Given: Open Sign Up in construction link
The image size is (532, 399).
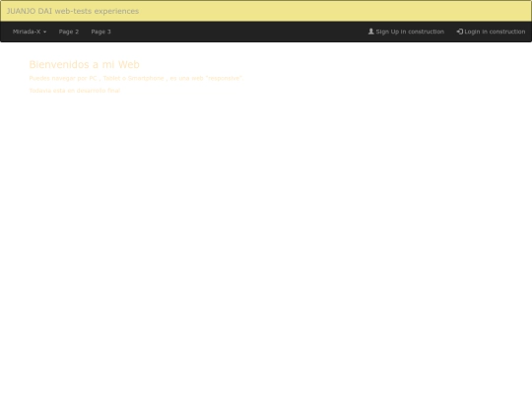Looking at the screenshot, I should tap(406, 32).
